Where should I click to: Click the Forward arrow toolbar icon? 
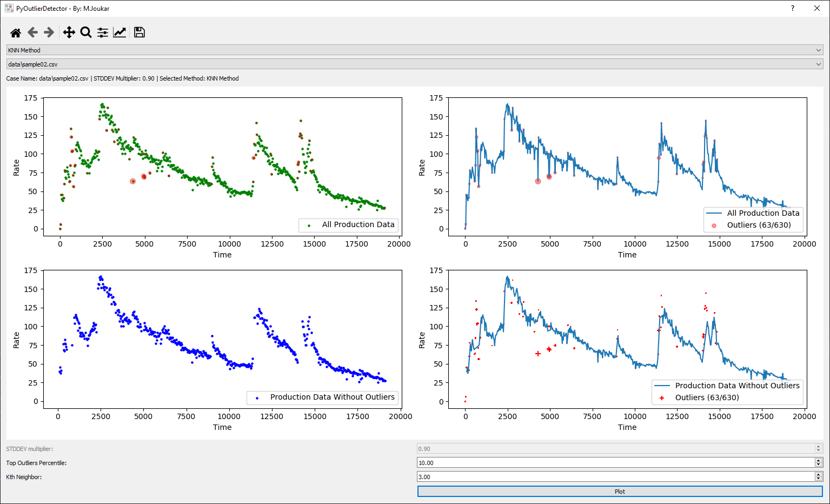click(x=49, y=32)
